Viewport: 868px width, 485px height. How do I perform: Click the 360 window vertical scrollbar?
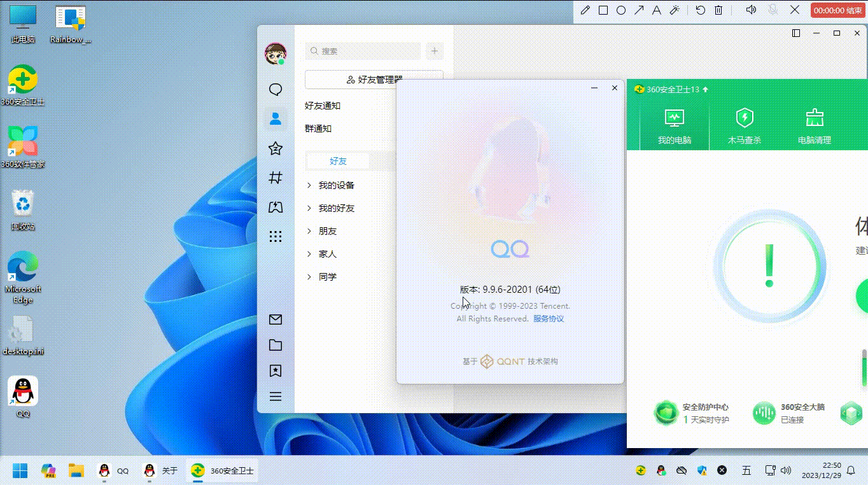(x=864, y=367)
